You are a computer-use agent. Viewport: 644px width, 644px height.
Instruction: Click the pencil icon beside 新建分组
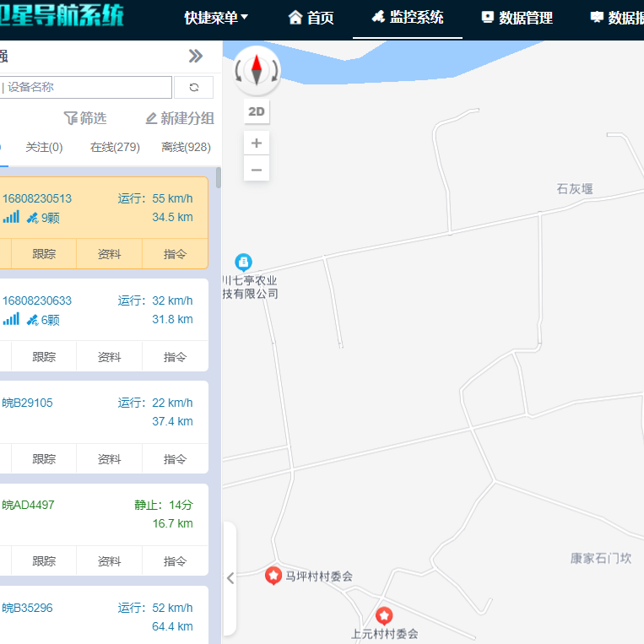pyautogui.click(x=151, y=118)
